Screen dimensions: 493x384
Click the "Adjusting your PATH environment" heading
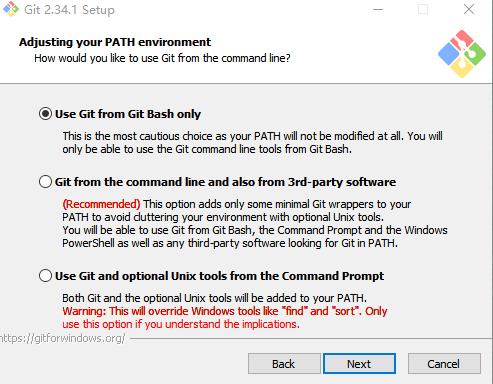115,42
